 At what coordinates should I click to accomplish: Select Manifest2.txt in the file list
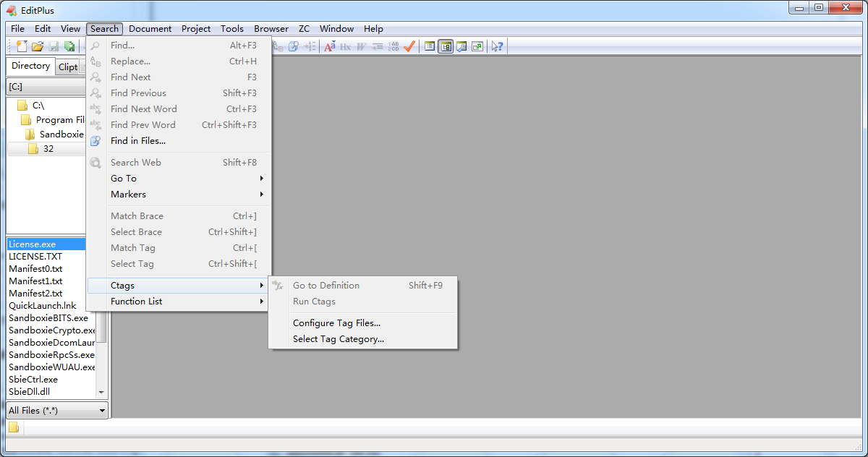coord(35,294)
